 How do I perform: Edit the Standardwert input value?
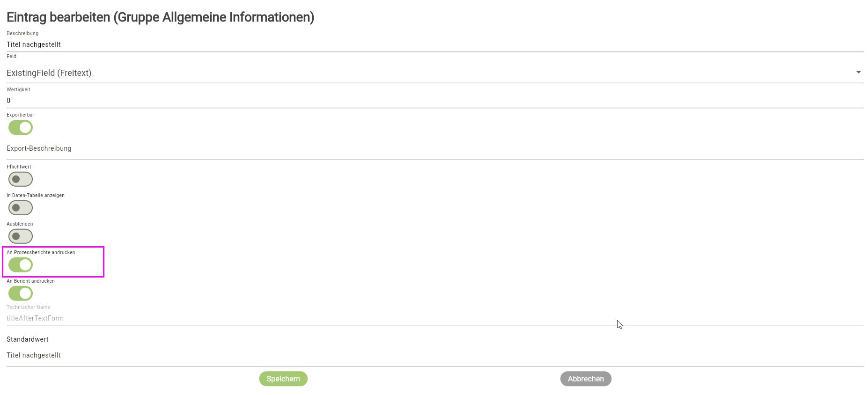coord(434,355)
